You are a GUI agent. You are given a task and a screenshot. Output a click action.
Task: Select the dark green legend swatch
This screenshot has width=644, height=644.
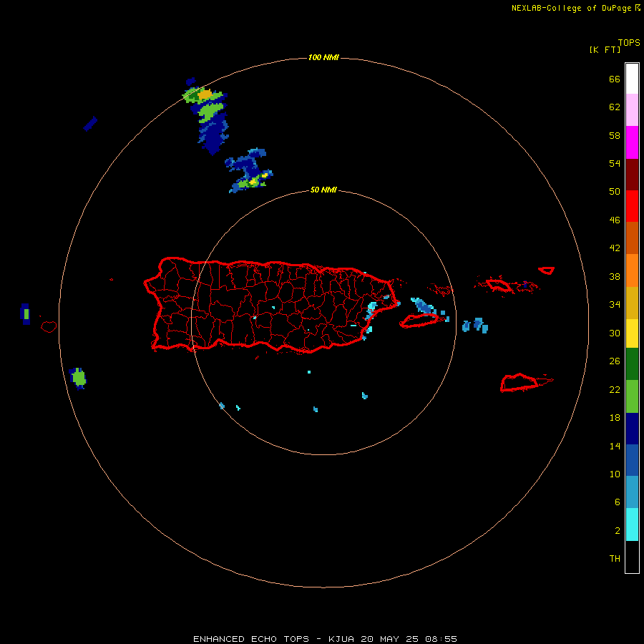point(632,364)
